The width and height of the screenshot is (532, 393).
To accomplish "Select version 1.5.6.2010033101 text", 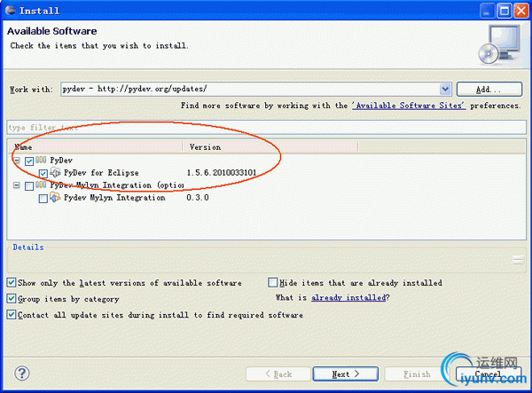I will tap(222, 173).
